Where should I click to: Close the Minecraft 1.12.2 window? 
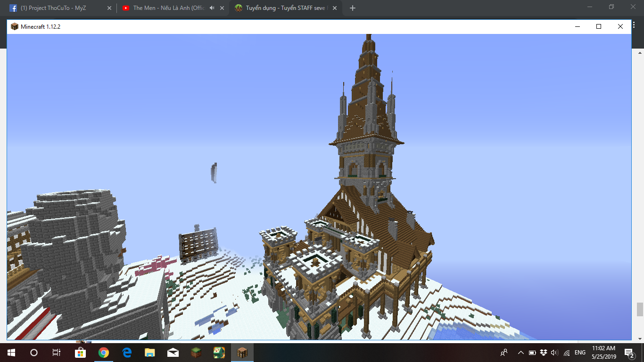pos(620,26)
